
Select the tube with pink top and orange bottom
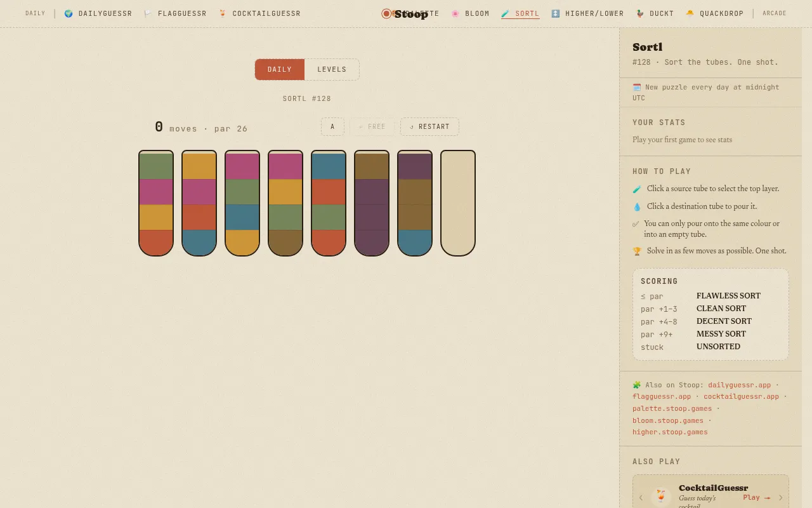(242, 203)
